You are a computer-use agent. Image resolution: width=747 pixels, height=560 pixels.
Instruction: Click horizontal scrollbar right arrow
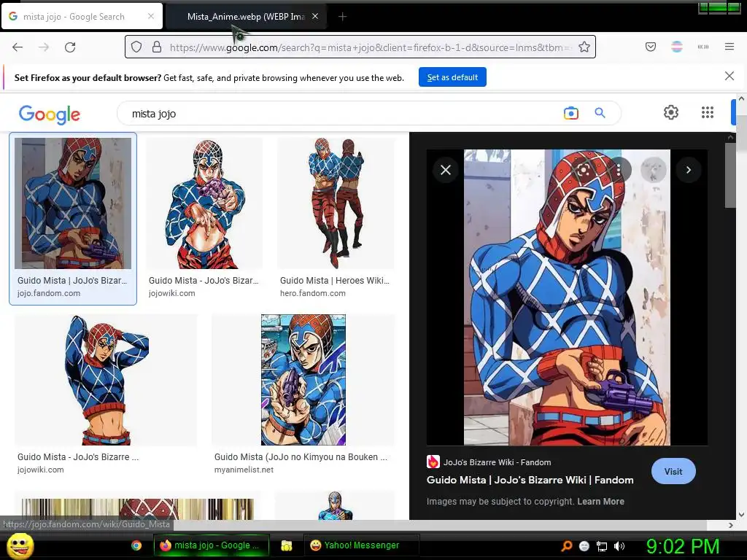pyautogui.click(x=731, y=525)
